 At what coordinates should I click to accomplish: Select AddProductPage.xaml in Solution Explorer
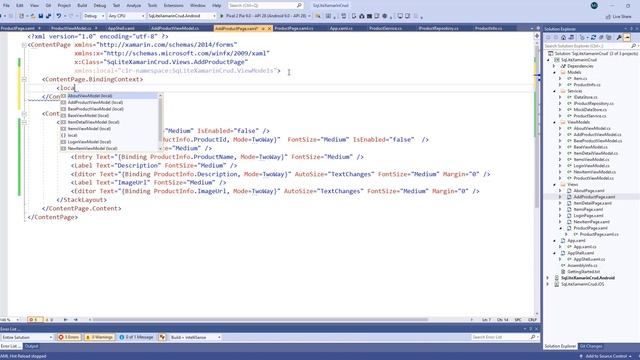click(594, 197)
